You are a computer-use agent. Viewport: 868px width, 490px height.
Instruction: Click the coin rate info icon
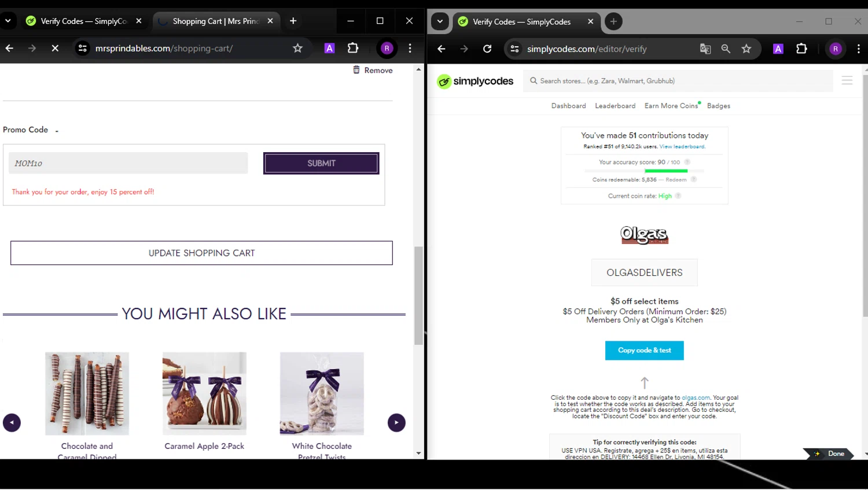pyautogui.click(x=678, y=196)
